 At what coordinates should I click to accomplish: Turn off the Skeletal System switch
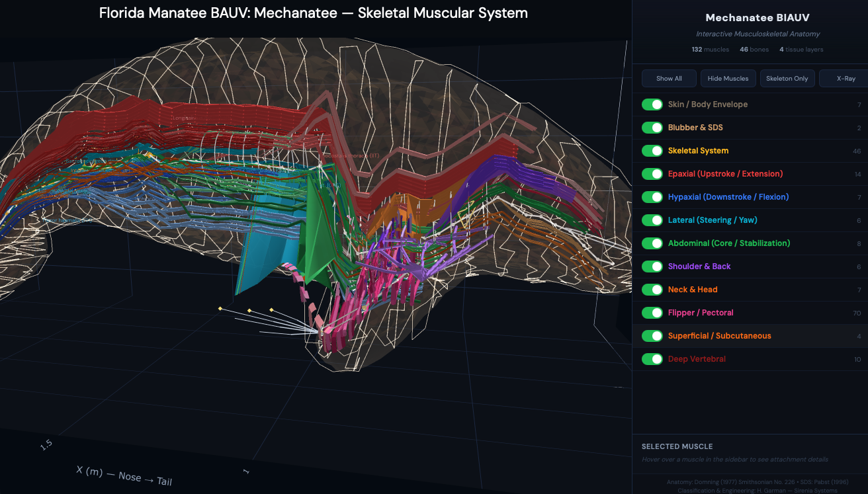(x=652, y=151)
